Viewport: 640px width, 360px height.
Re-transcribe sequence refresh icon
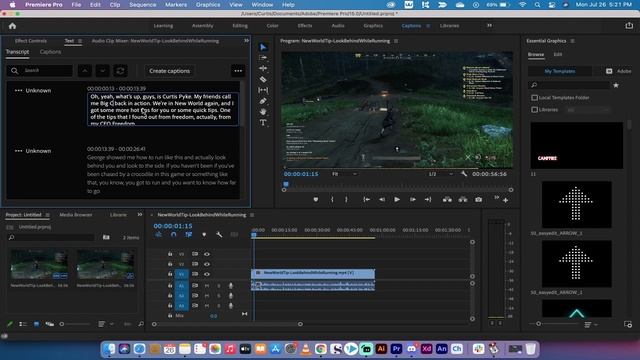pyautogui.click(x=120, y=71)
